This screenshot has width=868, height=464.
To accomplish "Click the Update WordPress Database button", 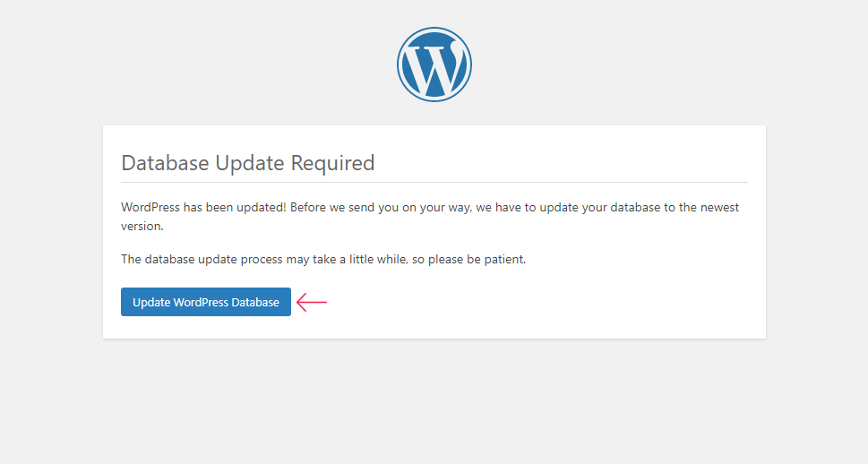I will click(206, 302).
